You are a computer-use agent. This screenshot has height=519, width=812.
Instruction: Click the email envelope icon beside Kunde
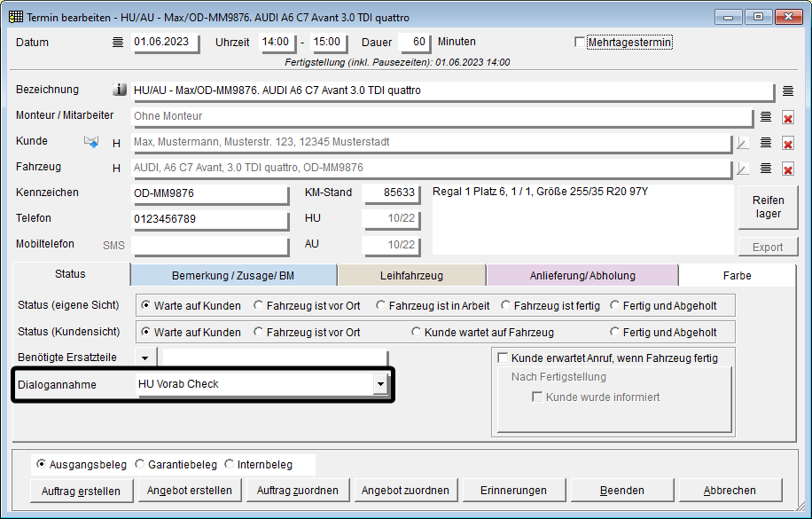[x=91, y=142]
